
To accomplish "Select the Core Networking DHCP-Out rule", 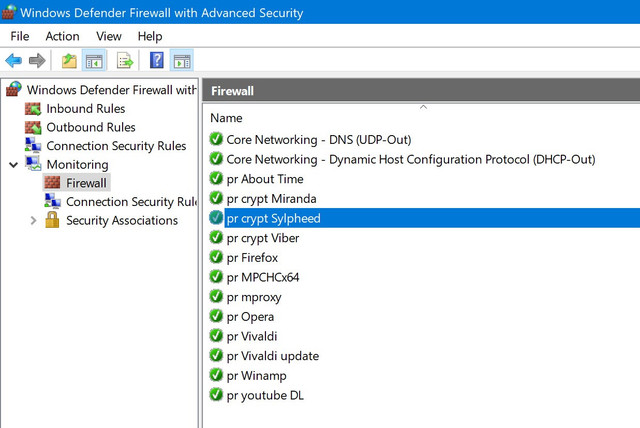I will click(x=411, y=159).
